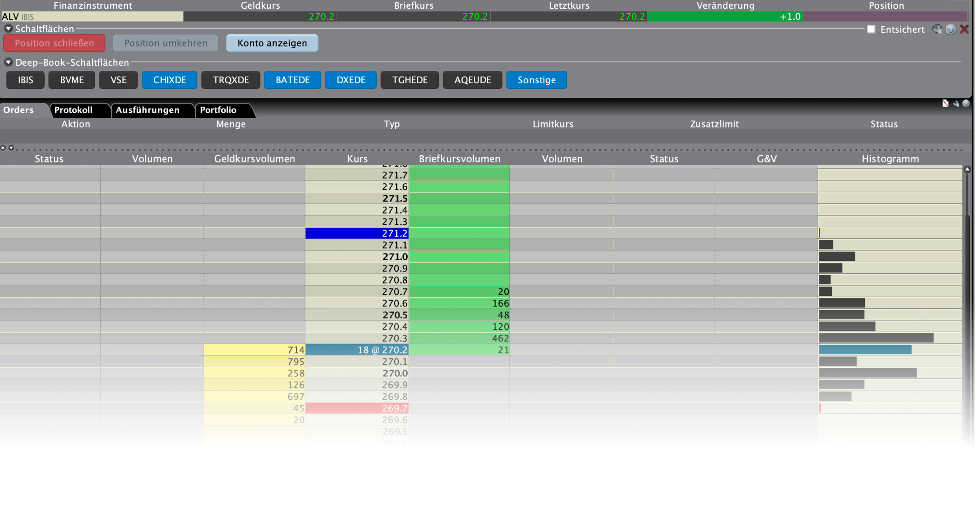The width and height of the screenshot is (980, 508).
Task: Toggle the AQEUDE deep book button
Action: pos(473,80)
